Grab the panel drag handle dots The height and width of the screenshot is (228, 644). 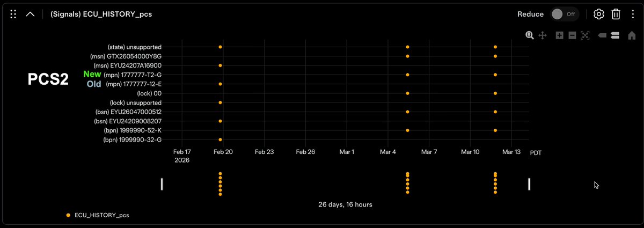tap(13, 14)
